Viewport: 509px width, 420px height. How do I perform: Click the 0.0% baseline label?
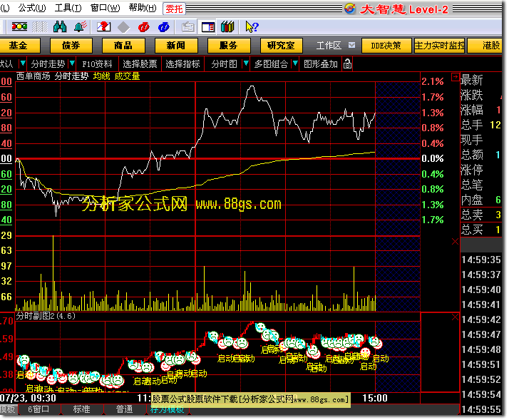click(433, 159)
